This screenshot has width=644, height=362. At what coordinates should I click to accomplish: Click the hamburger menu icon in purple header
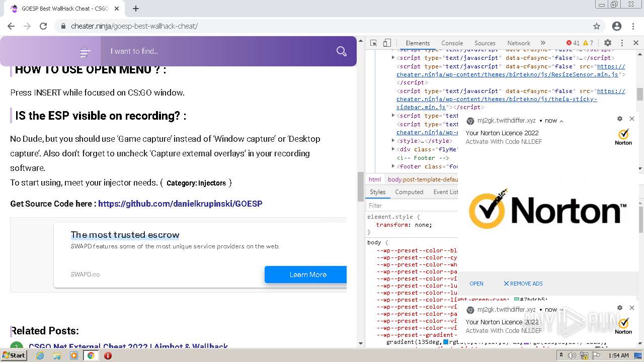click(85, 52)
